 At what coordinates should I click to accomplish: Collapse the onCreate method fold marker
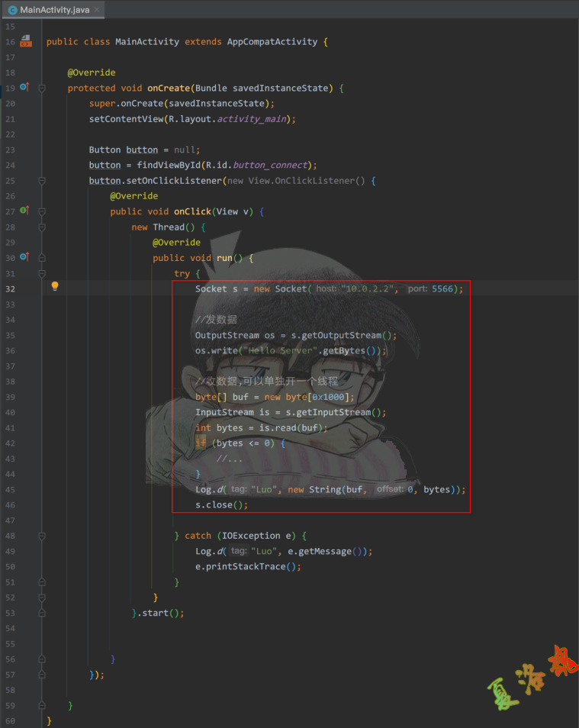click(42, 88)
